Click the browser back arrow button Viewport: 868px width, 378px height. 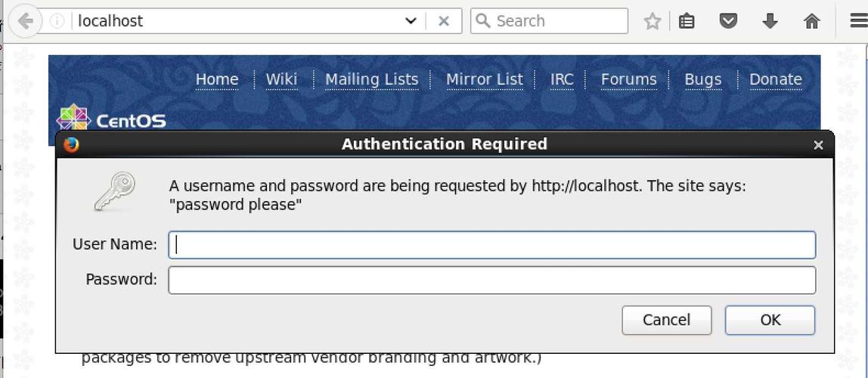click(x=25, y=21)
